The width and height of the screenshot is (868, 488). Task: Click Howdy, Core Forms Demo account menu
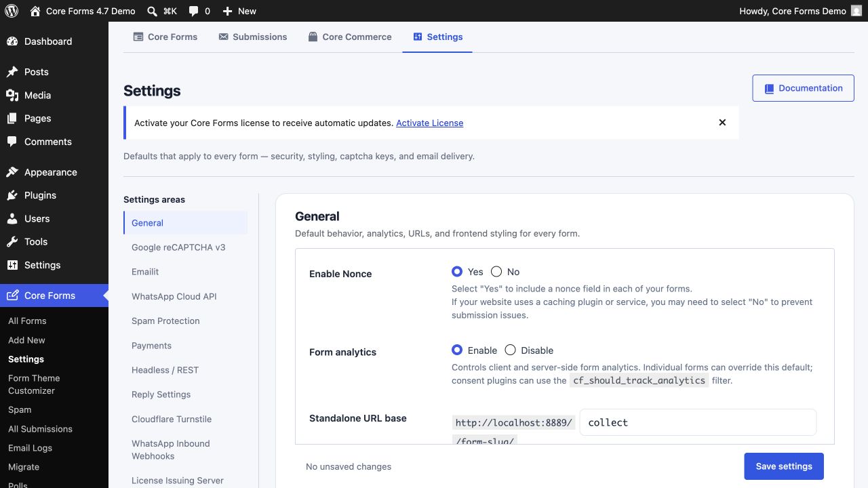pos(800,11)
